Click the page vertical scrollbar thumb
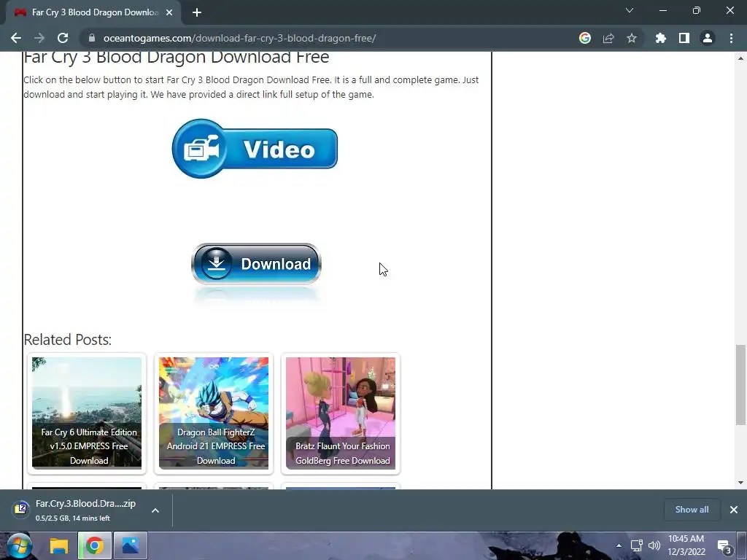 740,385
